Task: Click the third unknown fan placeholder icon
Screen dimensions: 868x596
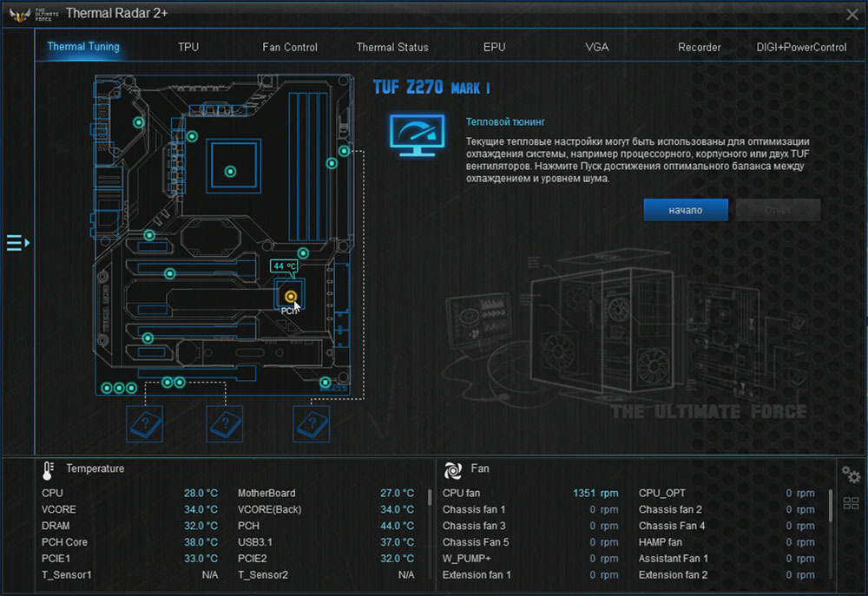Action: (311, 424)
